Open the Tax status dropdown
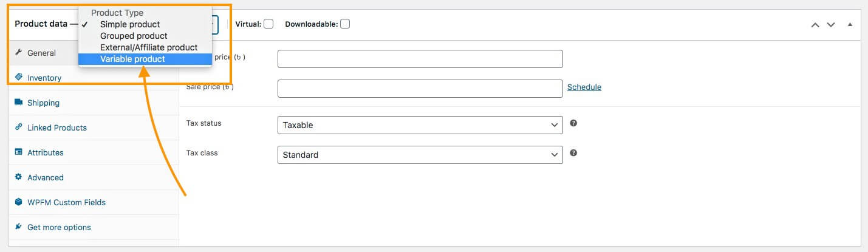Image resolution: width=868 pixels, height=252 pixels. 420,125
